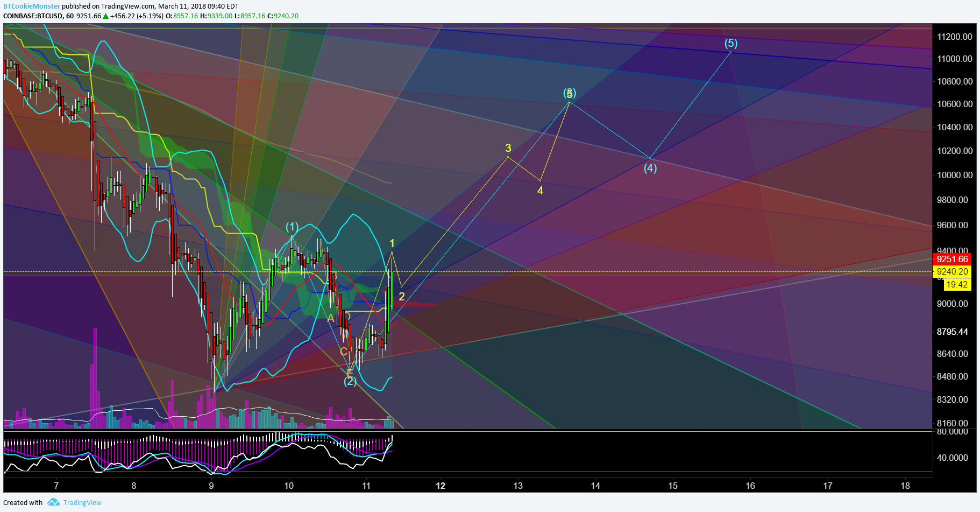980x512 pixels.
Task: Click bold day 12 on the time axis
Action: (x=441, y=486)
